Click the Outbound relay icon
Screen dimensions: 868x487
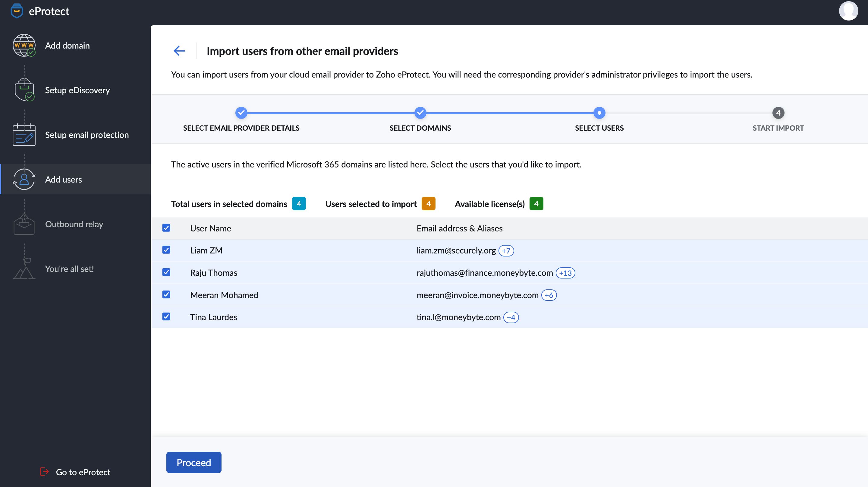click(24, 224)
